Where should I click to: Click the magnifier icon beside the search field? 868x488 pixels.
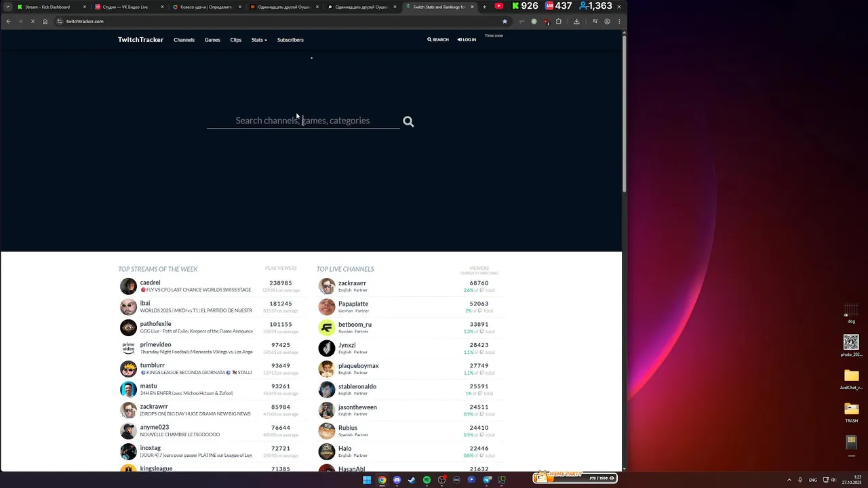(408, 121)
